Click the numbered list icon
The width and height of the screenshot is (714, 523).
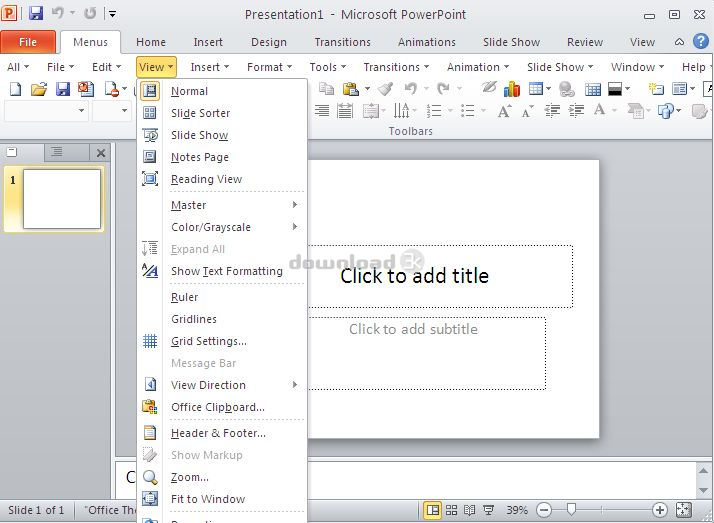(434, 111)
